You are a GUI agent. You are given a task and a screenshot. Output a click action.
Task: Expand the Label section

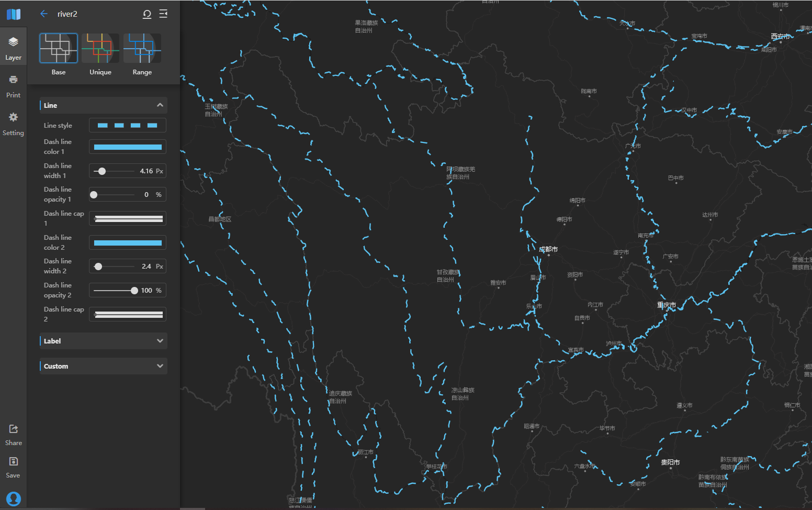click(160, 341)
